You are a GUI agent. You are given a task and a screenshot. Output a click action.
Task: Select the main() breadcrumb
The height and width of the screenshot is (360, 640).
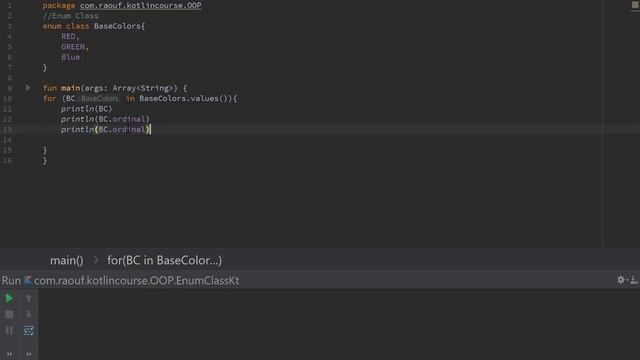pos(67,260)
